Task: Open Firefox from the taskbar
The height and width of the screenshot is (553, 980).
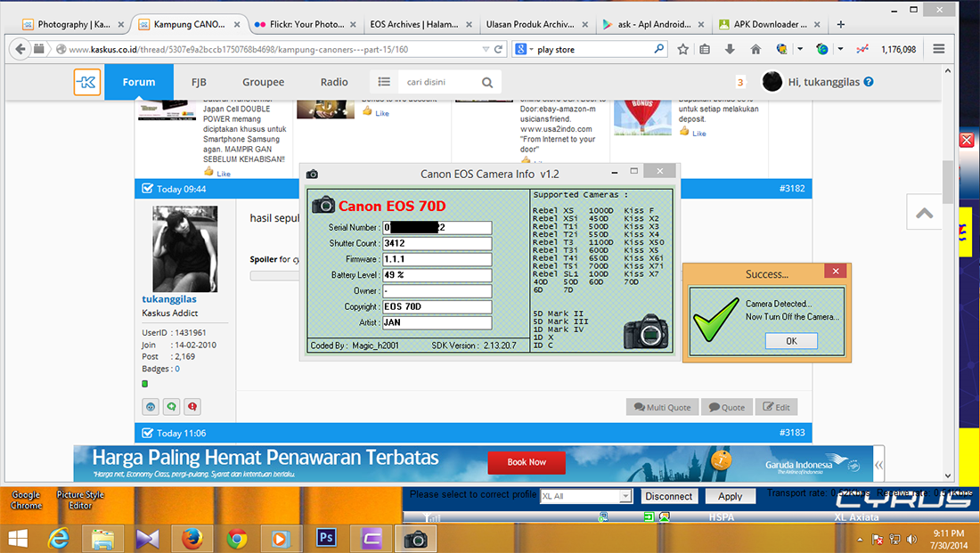Action: pyautogui.click(x=192, y=538)
